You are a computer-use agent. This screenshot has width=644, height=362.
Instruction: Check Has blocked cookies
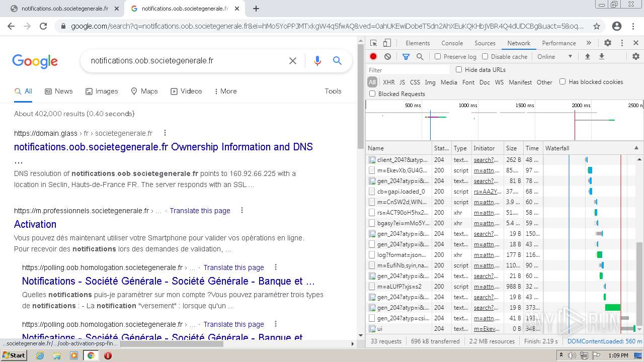click(562, 81)
